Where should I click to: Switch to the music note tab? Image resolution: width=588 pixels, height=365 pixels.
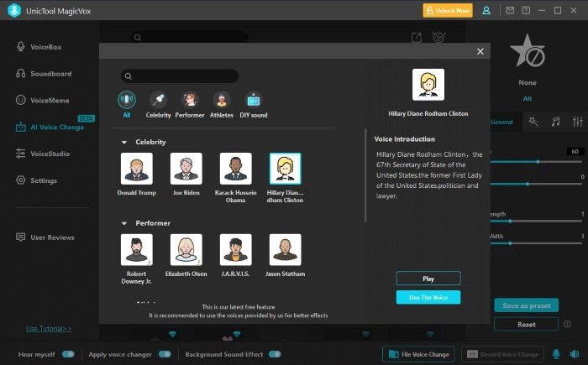click(x=555, y=122)
